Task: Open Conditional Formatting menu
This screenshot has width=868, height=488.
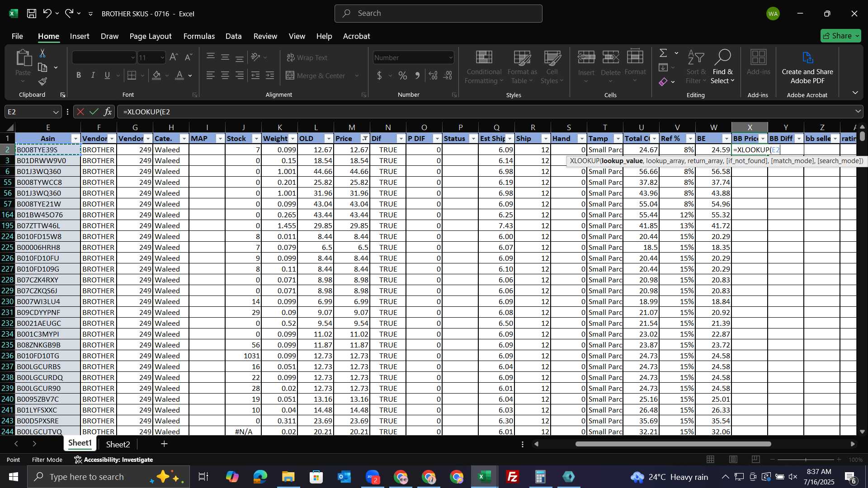Action: (x=484, y=68)
